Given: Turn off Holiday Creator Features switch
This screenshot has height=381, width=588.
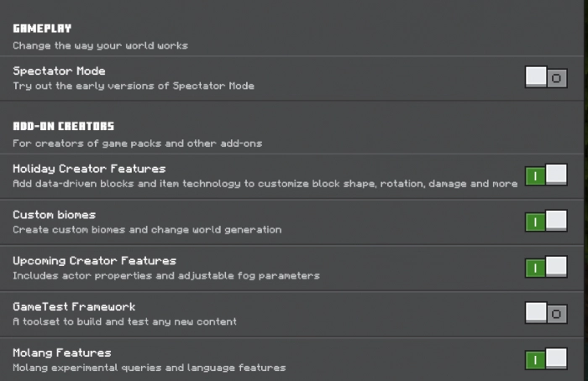Looking at the screenshot, I should [x=546, y=175].
